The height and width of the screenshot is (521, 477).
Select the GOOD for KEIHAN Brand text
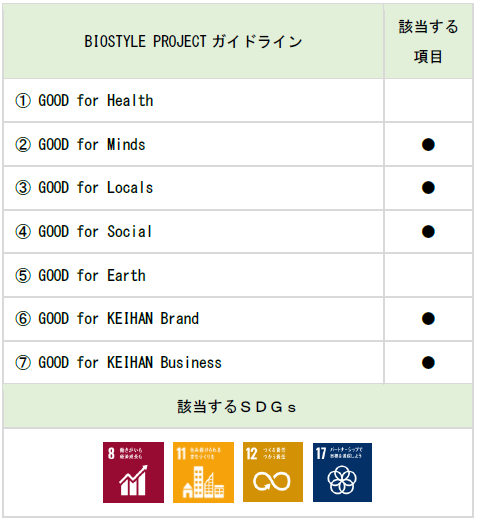tap(119, 319)
